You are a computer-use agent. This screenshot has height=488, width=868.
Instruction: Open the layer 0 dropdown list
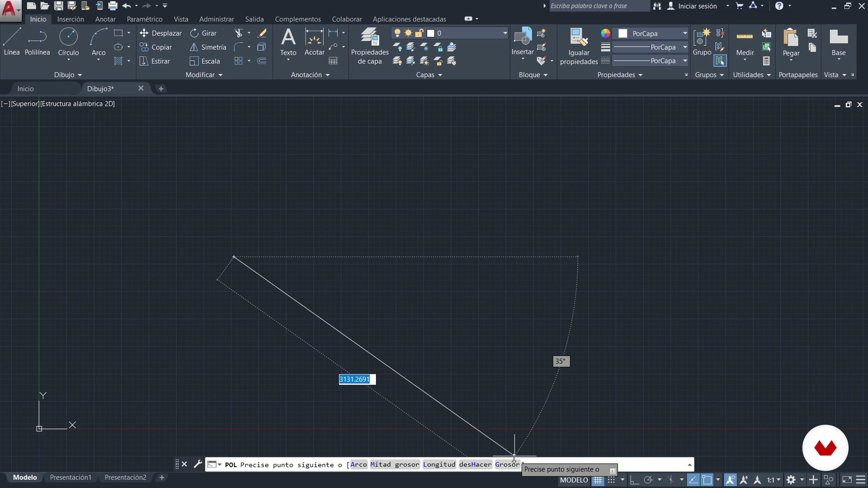tap(505, 33)
